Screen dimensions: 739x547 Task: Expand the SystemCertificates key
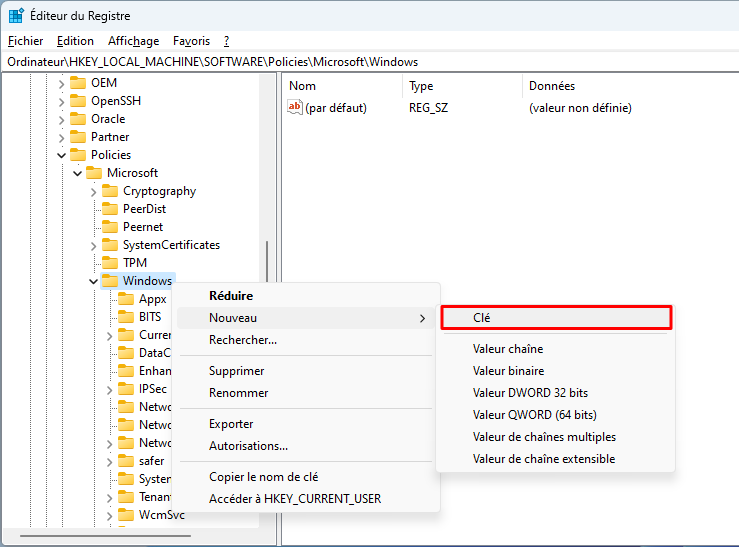point(93,245)
